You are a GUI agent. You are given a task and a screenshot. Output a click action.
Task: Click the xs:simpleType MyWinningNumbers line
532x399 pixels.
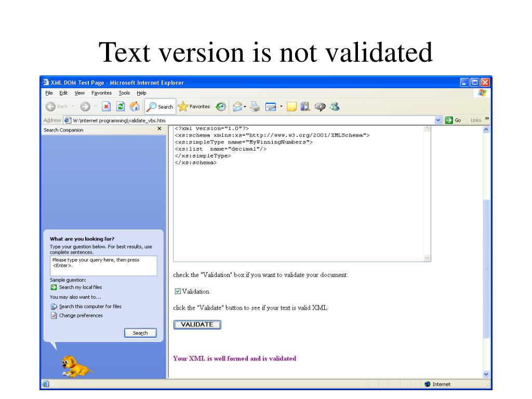click(x=244, y=142)
